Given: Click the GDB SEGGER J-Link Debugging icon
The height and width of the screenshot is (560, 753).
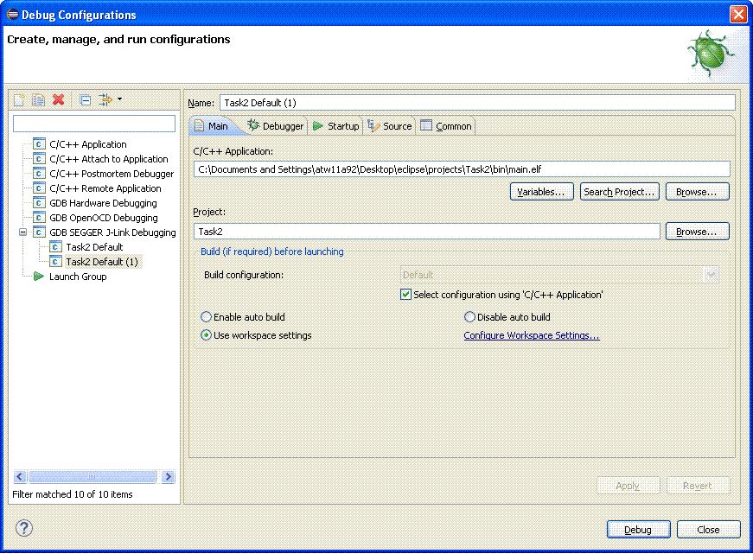Looking at the screenshot, I should click(40, 232).
